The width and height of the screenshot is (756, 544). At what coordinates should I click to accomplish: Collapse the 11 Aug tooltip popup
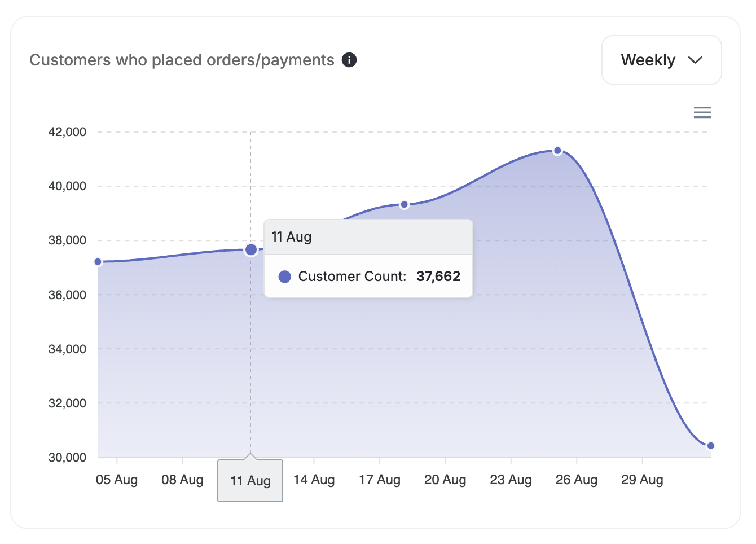click(x=368, y=236)
